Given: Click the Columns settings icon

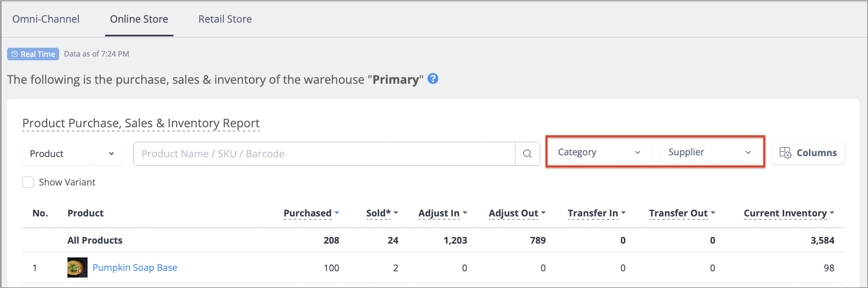Looking at the screenshot, I should [785, 153].
